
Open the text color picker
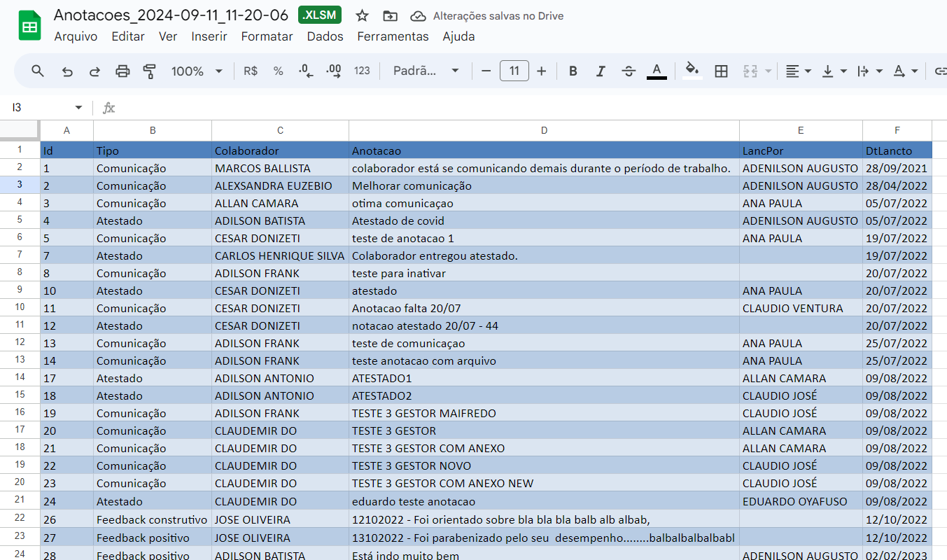[x=657, y=71]
